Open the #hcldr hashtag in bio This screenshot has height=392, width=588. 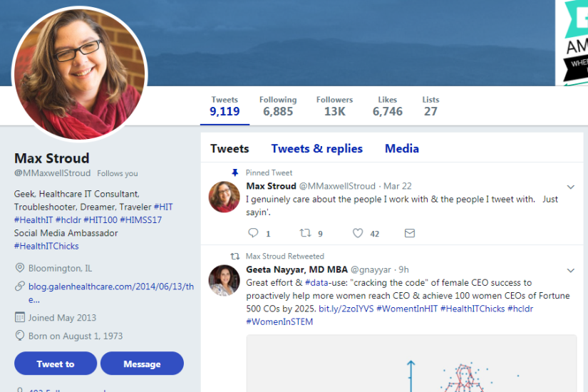[68, 220]
